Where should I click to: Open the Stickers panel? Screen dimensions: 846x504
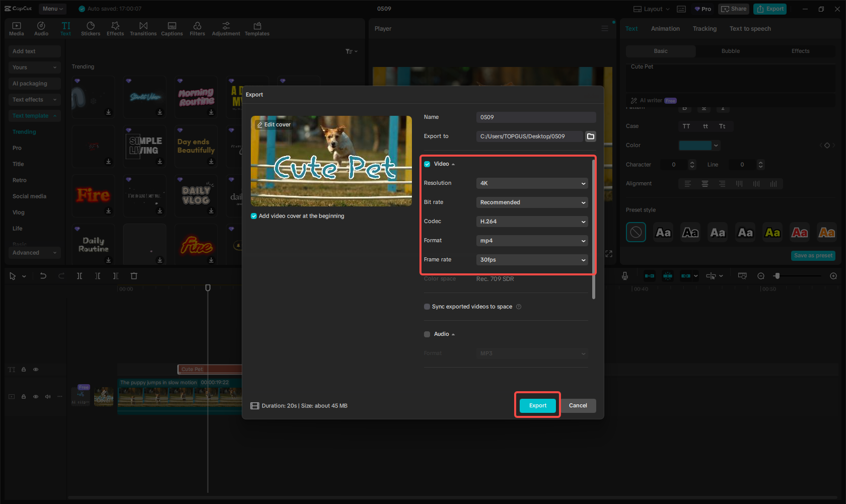click(91, 28)
